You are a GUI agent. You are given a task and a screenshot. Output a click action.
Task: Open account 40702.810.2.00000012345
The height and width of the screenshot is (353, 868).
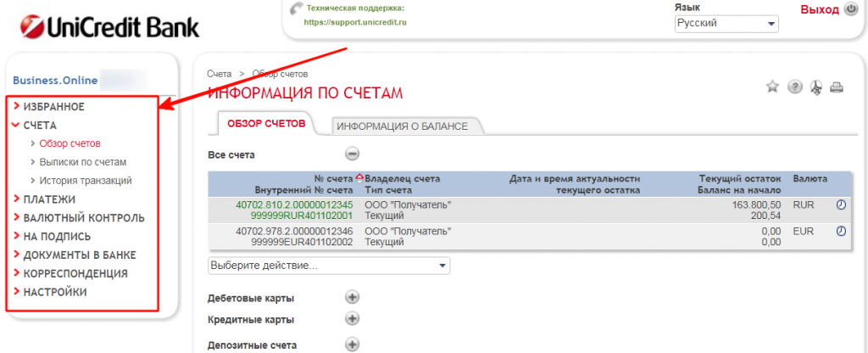click(294, 205)
